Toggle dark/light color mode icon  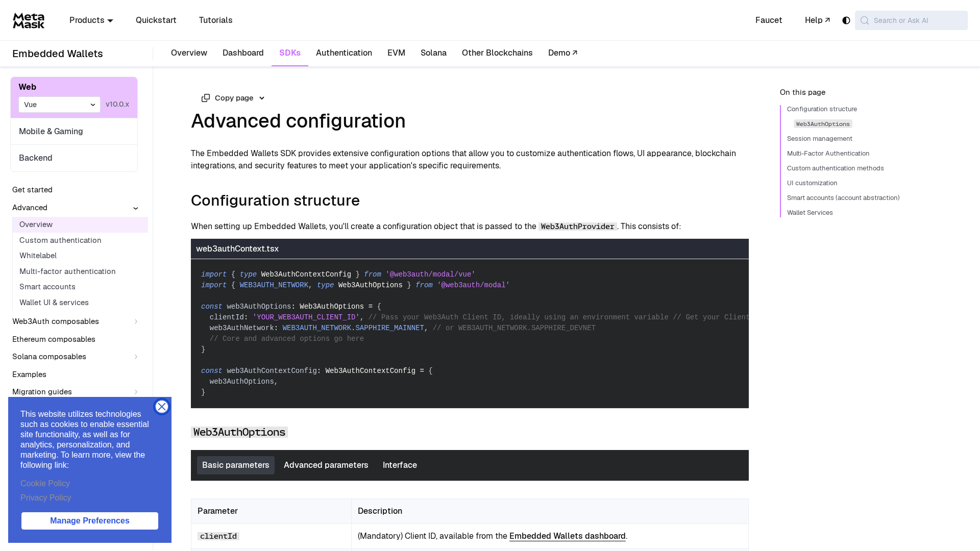tap(846, 20)
